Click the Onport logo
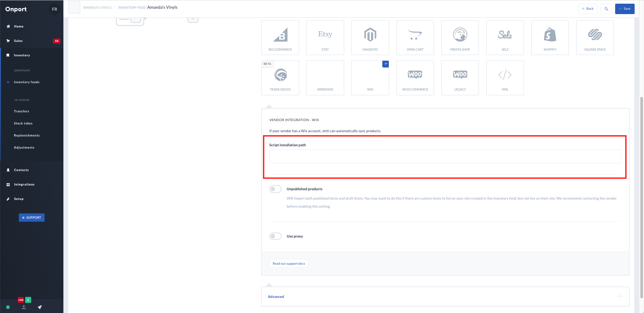This screenshot has width=644, height=313. [16, 9]
